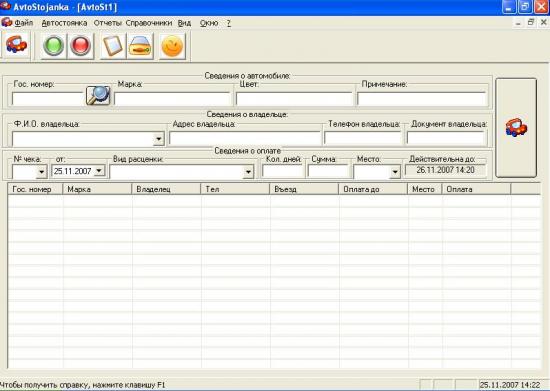Expand the Ф.И.О. владельца dropdown
This screenshot has height=391, width=550.
(159, 139)
